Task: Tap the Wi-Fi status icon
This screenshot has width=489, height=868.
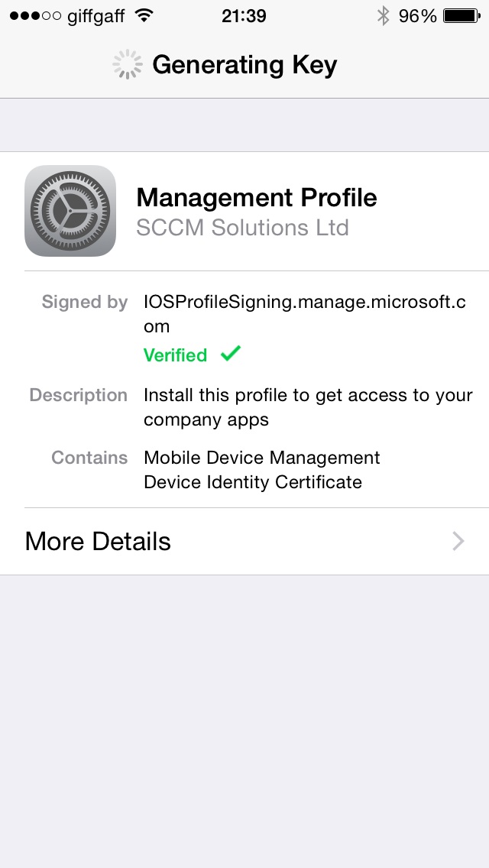Action: 143,15
